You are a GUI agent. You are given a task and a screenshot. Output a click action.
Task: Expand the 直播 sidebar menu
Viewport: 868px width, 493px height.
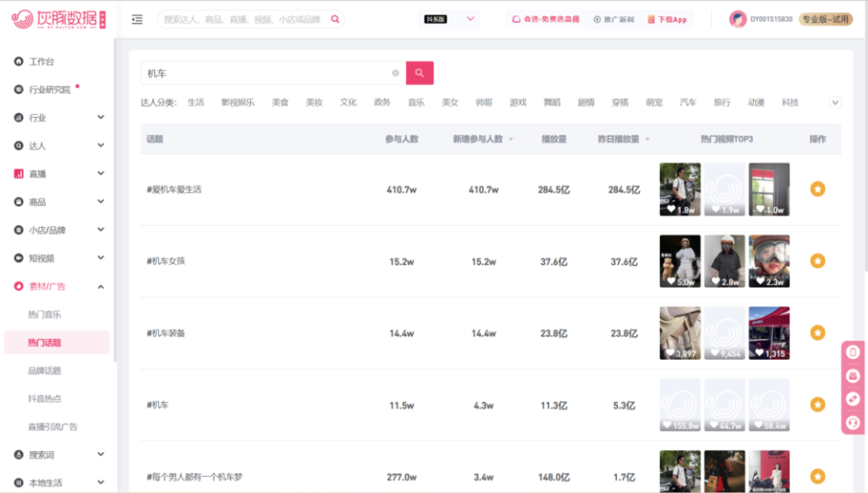pyautogui.click(x=100, y=173)
